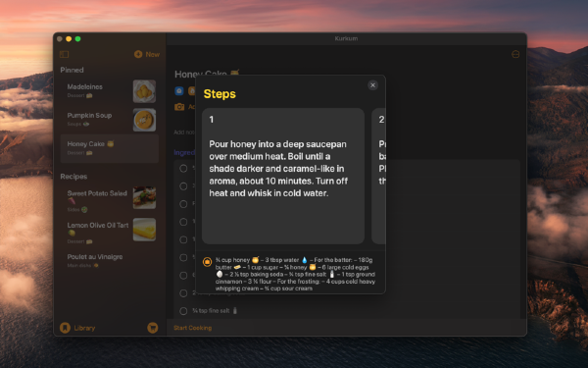
Task: Check the first ingredient circle
Action: pos(183,169)
